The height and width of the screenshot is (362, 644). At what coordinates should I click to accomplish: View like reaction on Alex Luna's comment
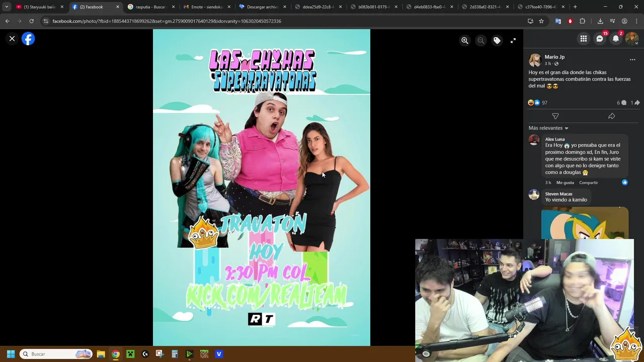pyautogui.click(x=624, y=182)
